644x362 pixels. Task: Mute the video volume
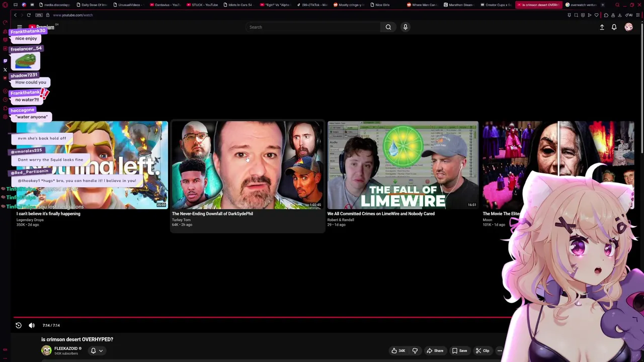tap(32, 325)
